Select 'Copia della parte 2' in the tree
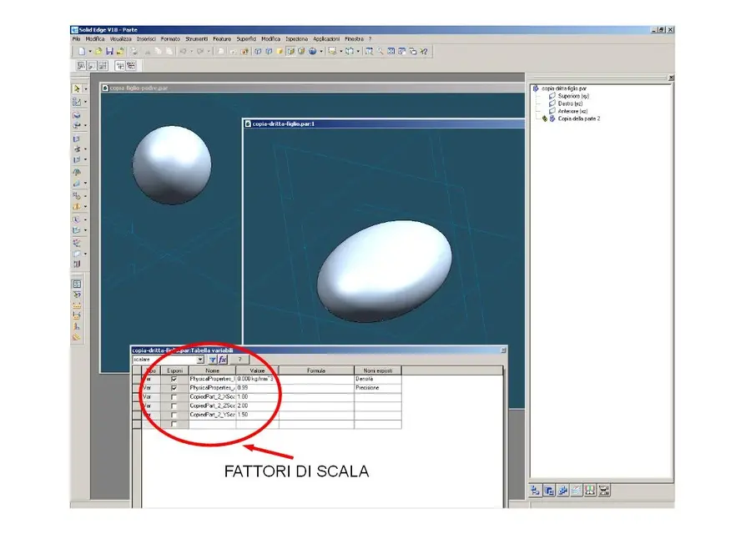The image size is (756, 534). (x=579, y=118)
